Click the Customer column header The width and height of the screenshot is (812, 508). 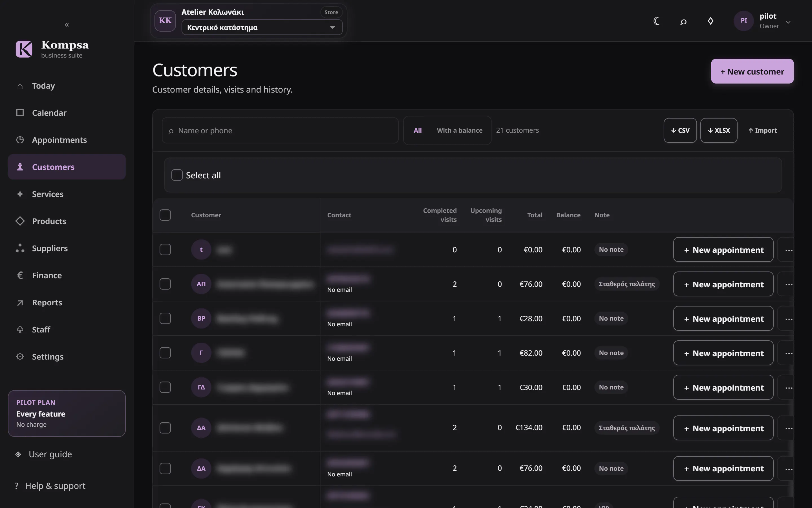click(206, 215)
